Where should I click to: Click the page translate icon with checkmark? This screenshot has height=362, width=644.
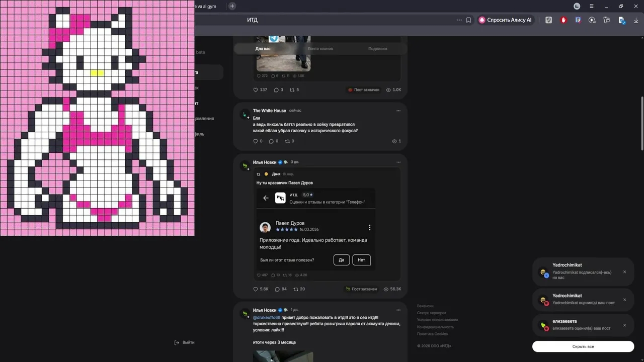click(622, 20)
